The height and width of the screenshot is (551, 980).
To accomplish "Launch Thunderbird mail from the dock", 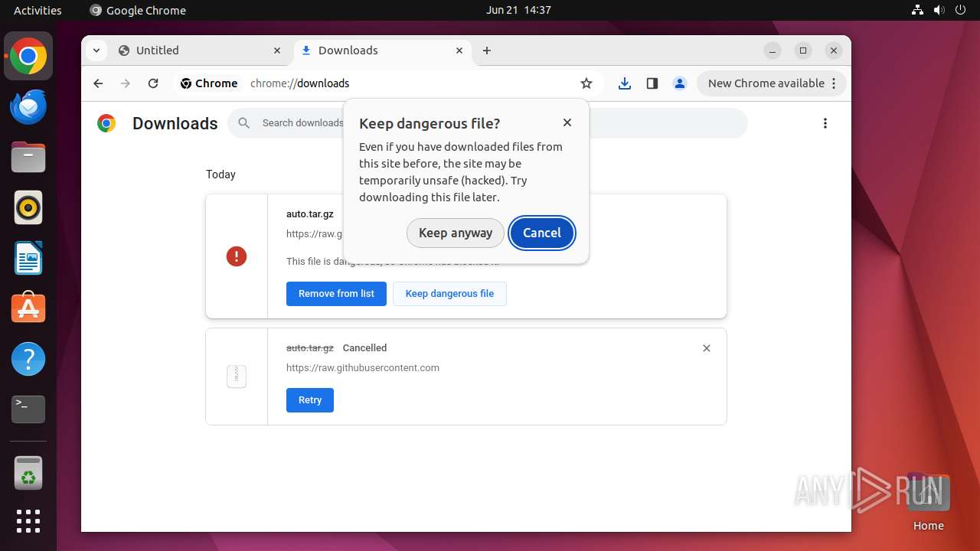I will [28, 106].
